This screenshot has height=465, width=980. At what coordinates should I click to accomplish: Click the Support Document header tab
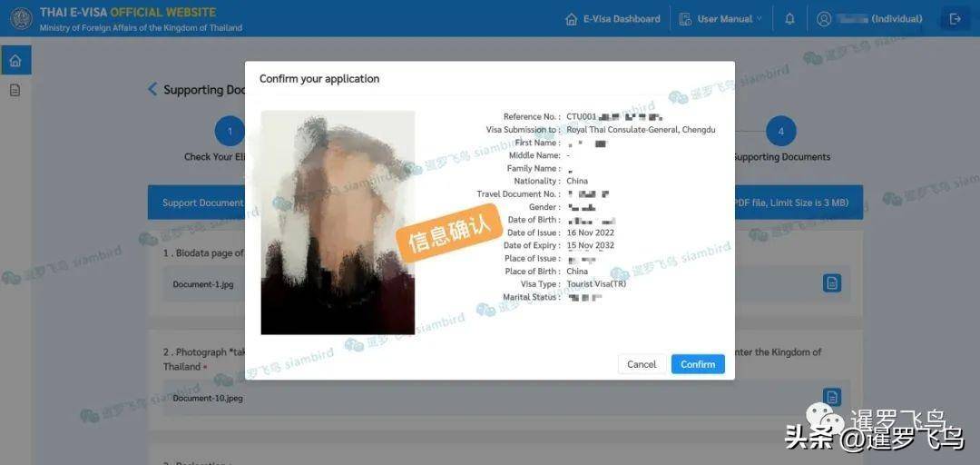point(202,203)
